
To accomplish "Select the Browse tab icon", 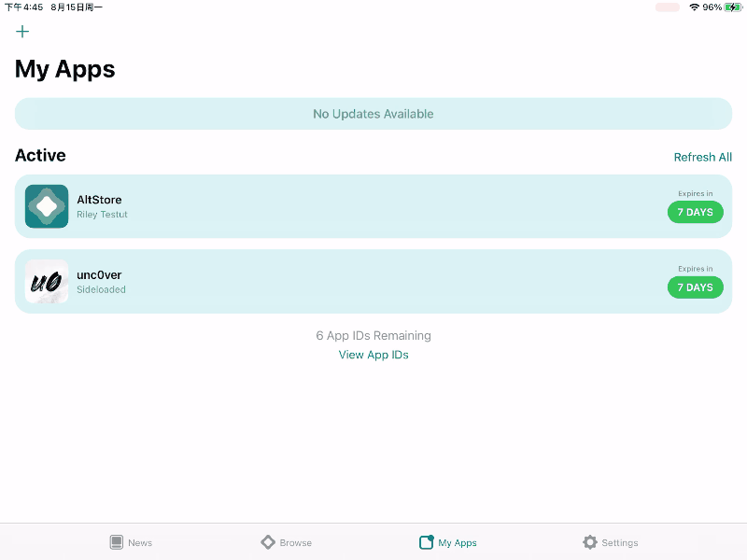I will [x=268, y=542].
